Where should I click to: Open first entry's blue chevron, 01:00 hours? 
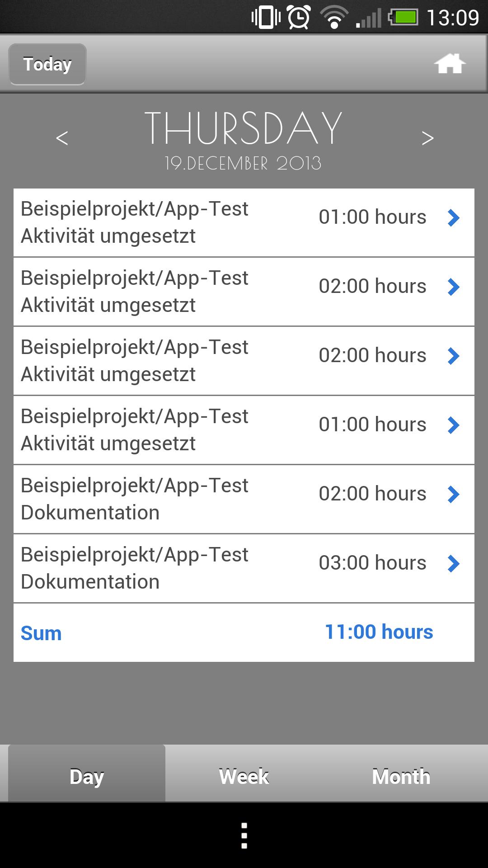(453, 218)
